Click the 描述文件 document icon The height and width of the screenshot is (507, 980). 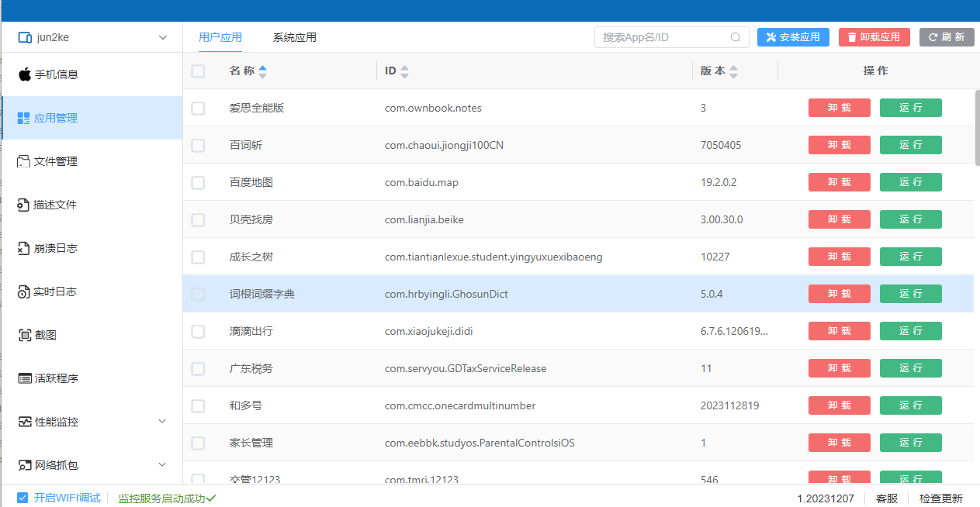coord(24,205)
